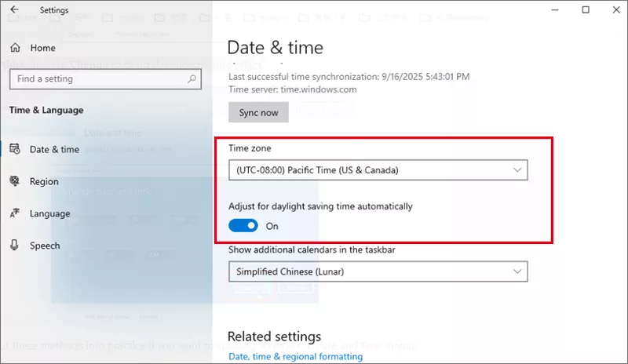Maximize the Settings window
628x364 pixels.
pos(586,9)
